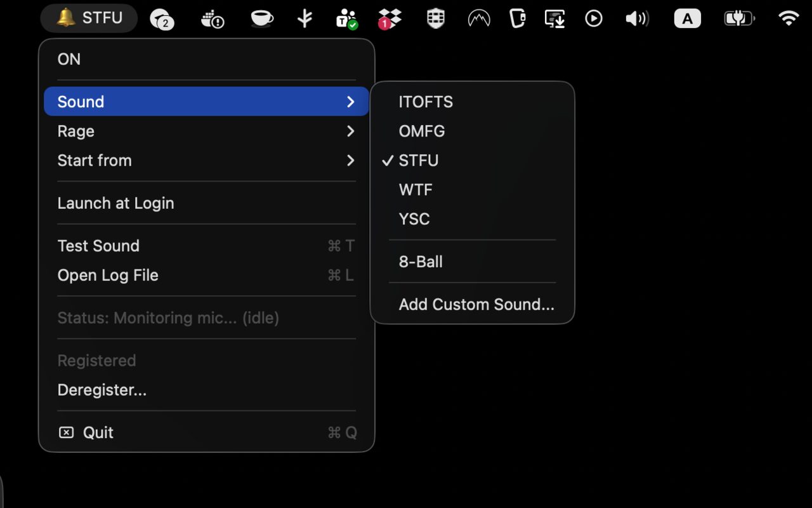Click the battery charging status icon

[x=739, y=19]
